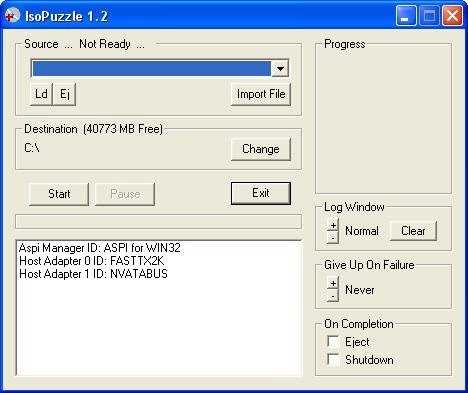Raise Give Up On Failure value
The height and width of the screenshot is (393, 468).
333,283
